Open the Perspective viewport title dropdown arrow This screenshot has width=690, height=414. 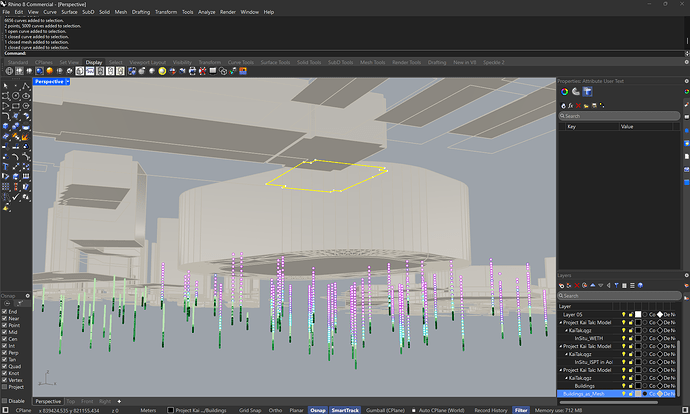[67, 82]
